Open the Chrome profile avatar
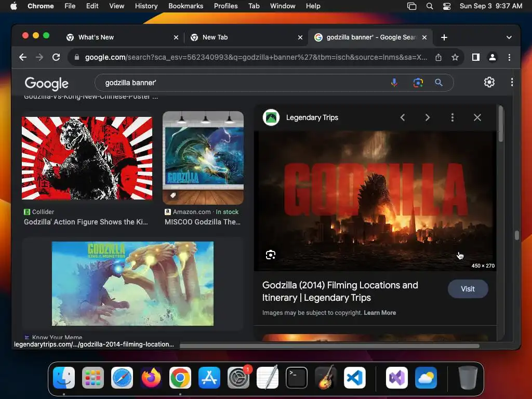532x399 pixels. (493, 57)
